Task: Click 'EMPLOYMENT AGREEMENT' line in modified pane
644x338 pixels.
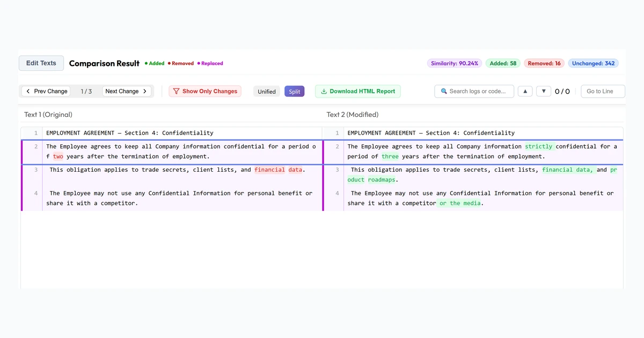Action: [431, 133]
